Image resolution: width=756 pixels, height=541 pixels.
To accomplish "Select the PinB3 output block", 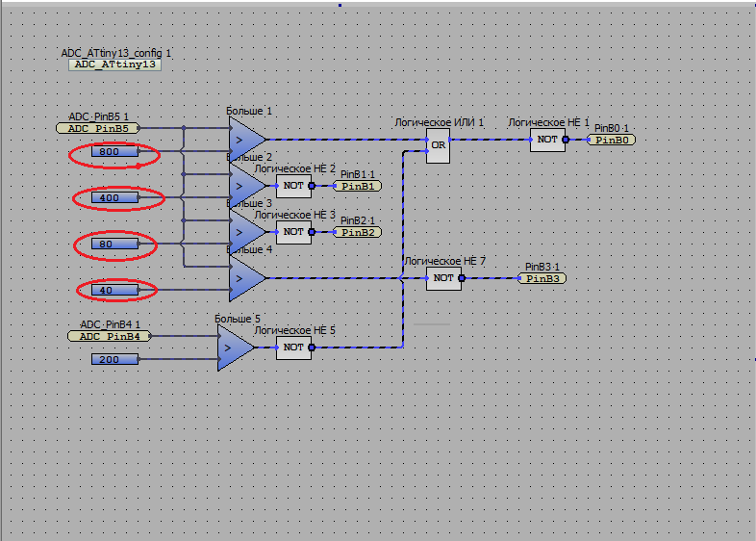I will (542, 278).
